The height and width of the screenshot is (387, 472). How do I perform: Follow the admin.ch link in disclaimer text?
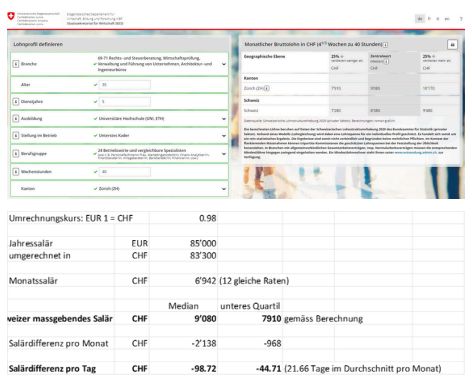click(415, 152)
